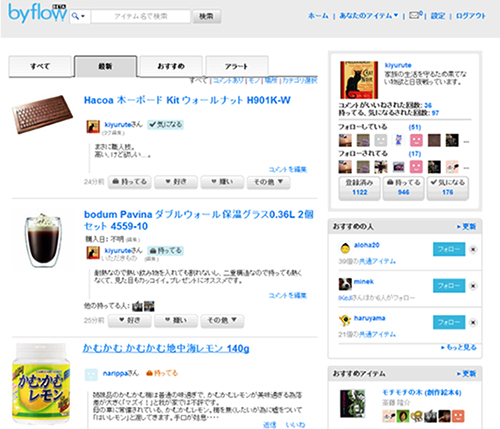Click いいね on the narippa comment
500x429 pixels.
coord(295,425)
